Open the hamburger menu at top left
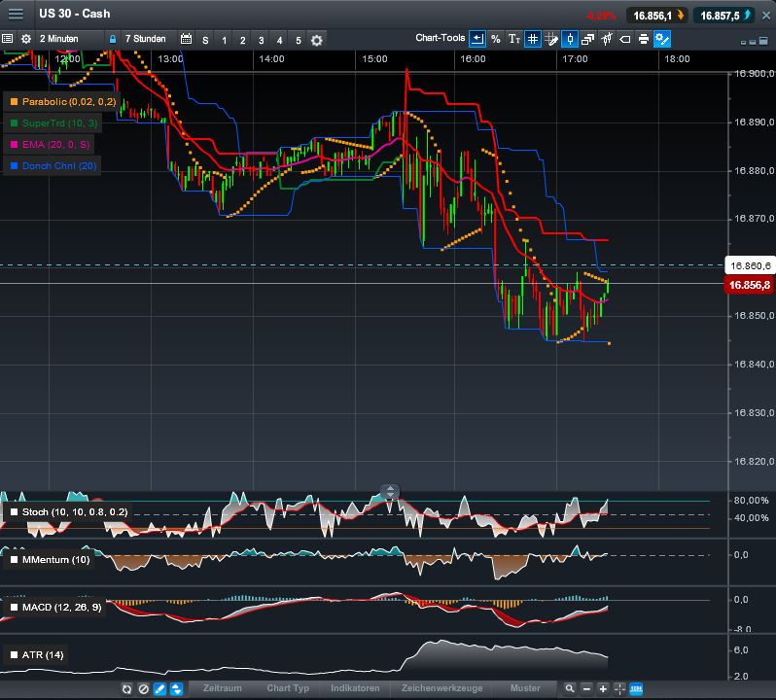776x700 pixels. pos(16,14)
